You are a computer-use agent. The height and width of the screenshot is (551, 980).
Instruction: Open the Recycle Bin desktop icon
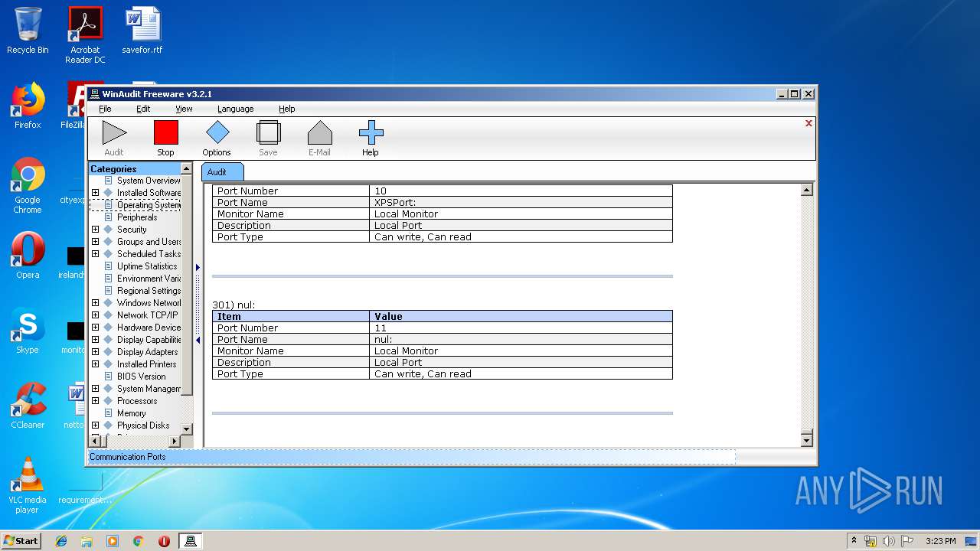[x=28, y=31]
